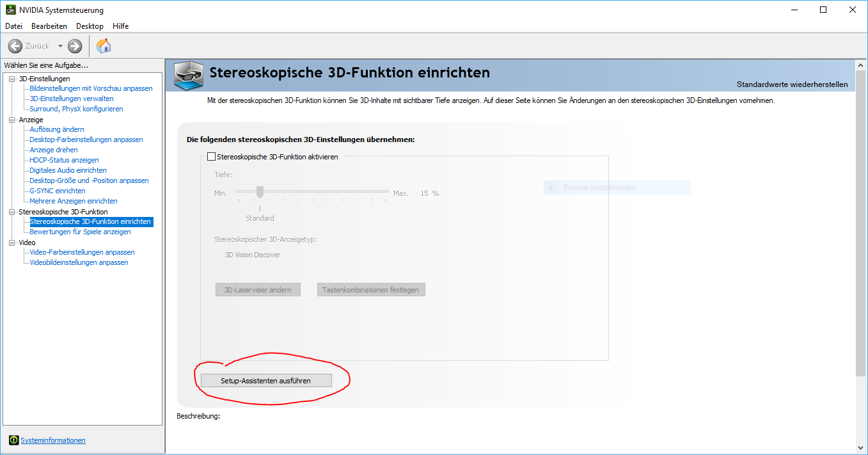
Task: Click the Standard slider marker label
Action: tap(260, 218)
